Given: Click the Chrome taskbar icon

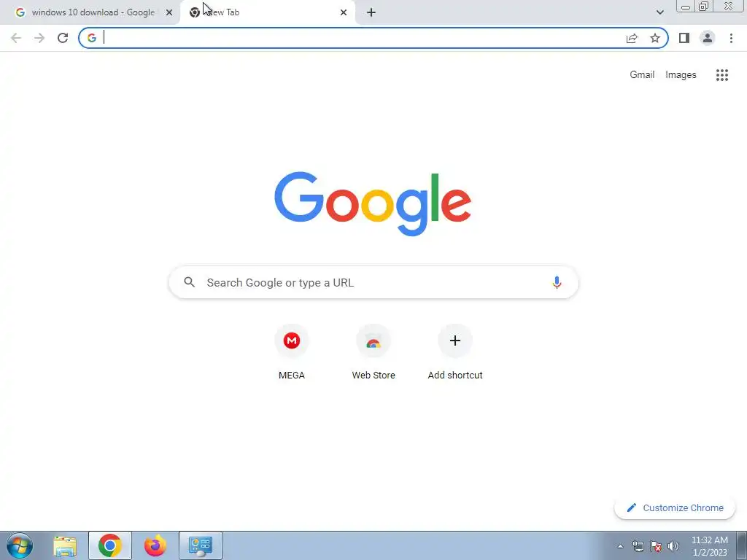Looking at the screenshot, I should click(110, 545).
